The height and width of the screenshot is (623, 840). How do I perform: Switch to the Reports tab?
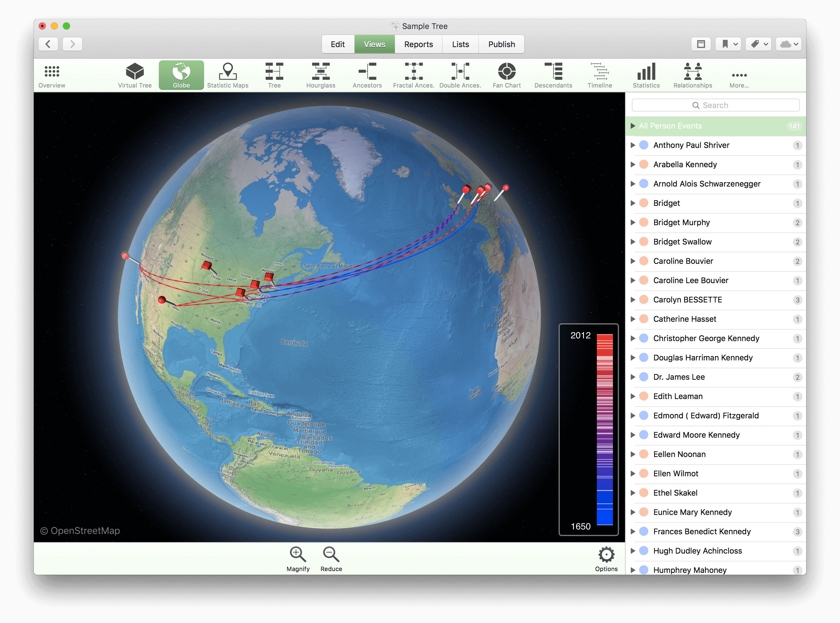pos(418,44)
